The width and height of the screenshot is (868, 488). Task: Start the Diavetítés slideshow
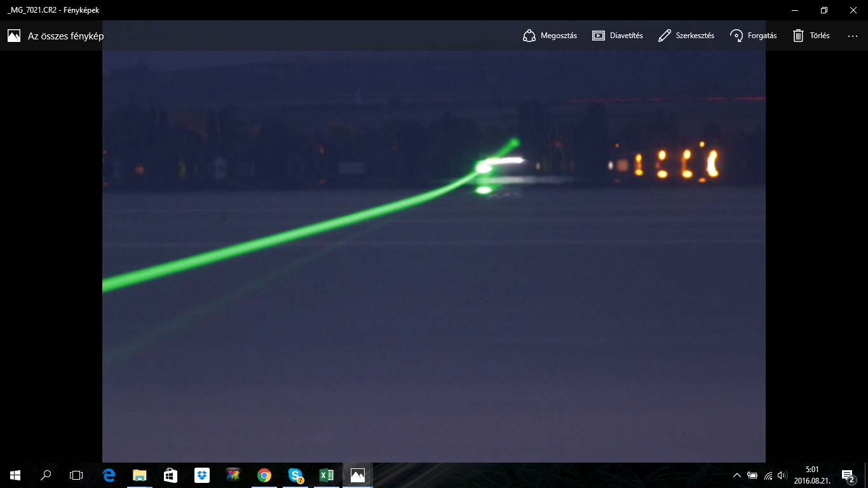[x=617, y=36]
